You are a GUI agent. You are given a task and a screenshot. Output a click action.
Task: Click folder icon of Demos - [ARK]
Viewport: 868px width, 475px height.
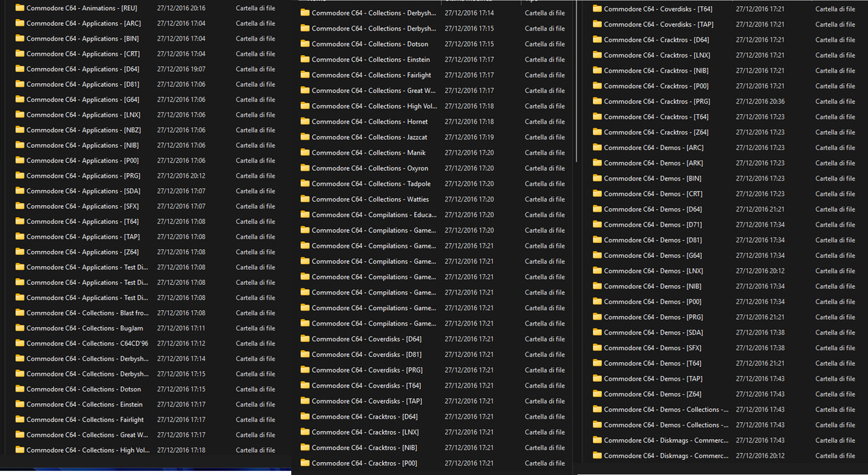tap(597, 163)
